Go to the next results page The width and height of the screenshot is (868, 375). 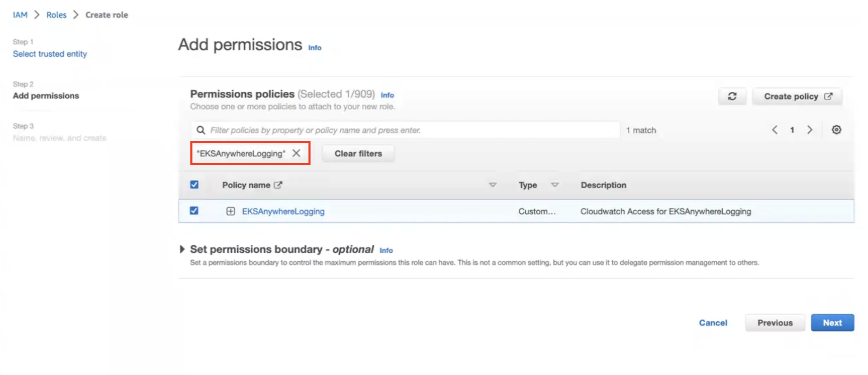(x=810, y=130)
